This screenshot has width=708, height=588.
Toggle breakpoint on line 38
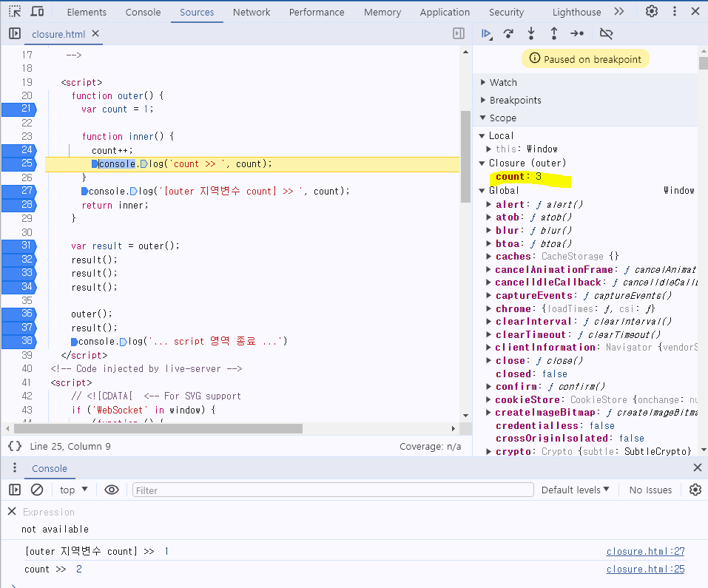19,341
